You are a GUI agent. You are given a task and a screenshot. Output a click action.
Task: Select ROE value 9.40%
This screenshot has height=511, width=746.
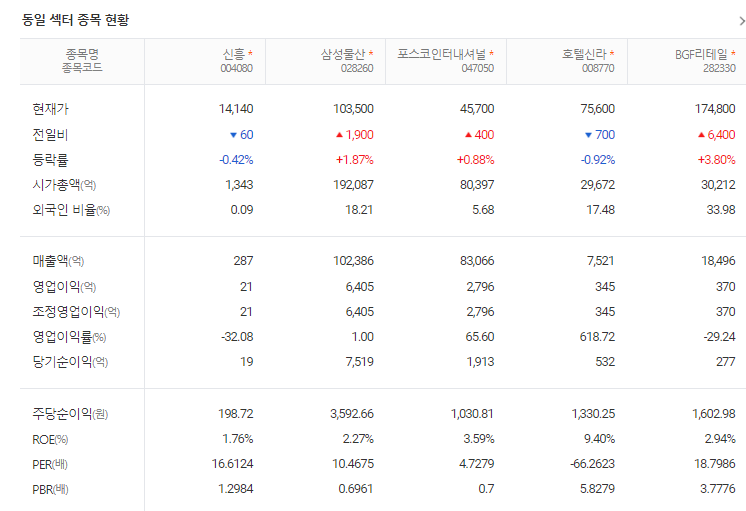tap(599, 439)
